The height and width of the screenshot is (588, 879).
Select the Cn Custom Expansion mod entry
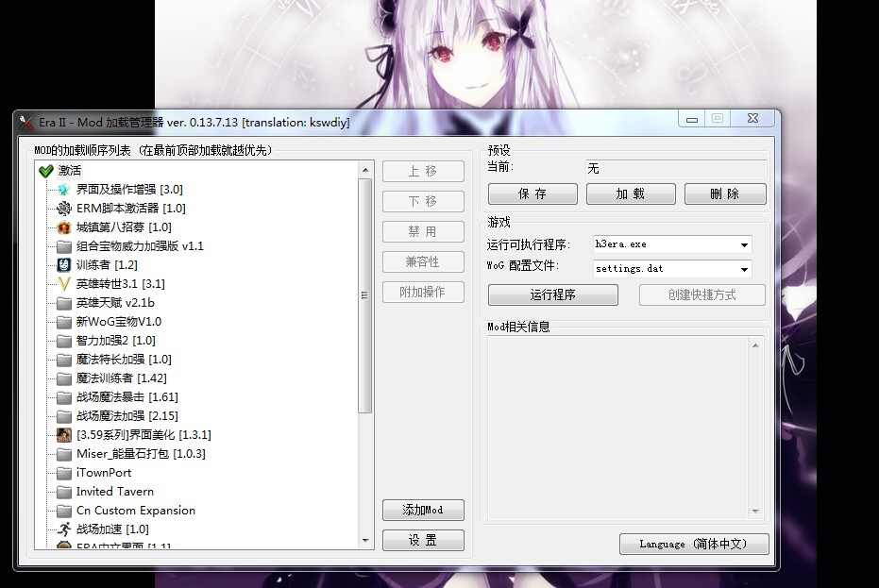[x=136, y=511]
